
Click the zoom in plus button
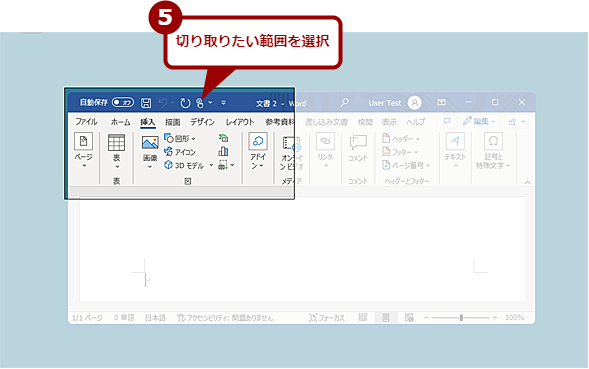[x=495, y=318]
